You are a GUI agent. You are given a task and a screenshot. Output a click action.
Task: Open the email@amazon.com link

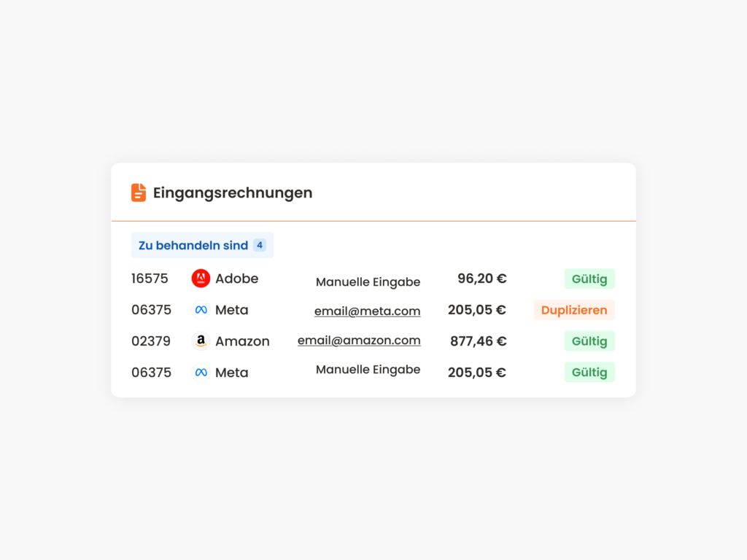click(x=359, y=341)
